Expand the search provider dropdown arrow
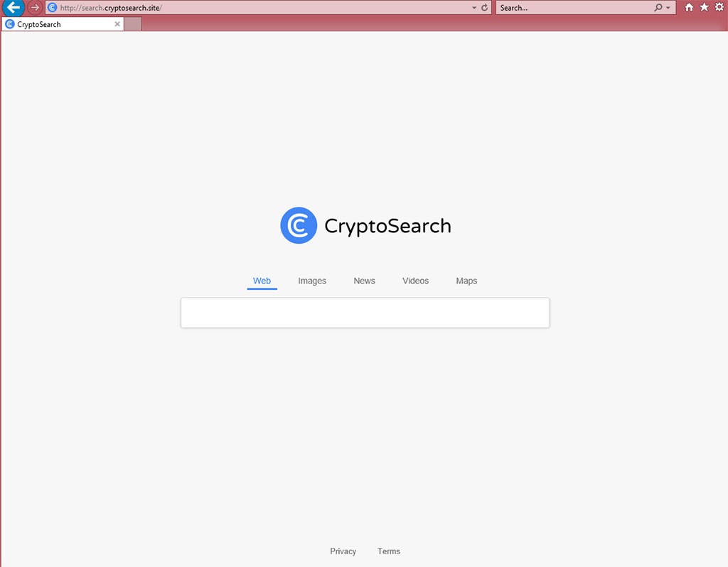 [x=668, y=8]
